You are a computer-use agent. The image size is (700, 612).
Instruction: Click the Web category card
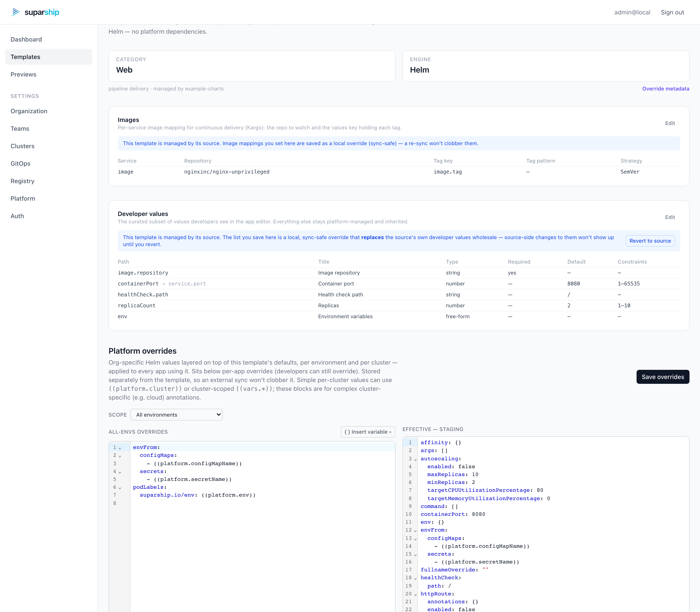coord(252,66)
